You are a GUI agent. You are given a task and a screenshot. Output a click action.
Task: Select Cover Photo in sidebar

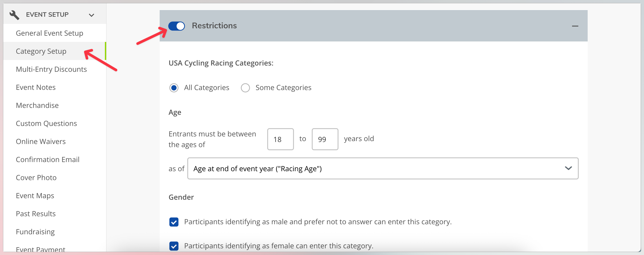pos(36,177)
